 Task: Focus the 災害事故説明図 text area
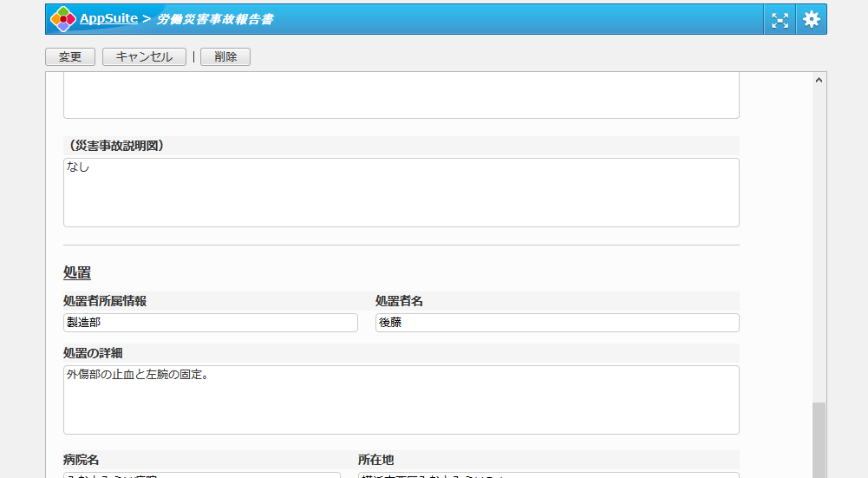pos(401,192)
